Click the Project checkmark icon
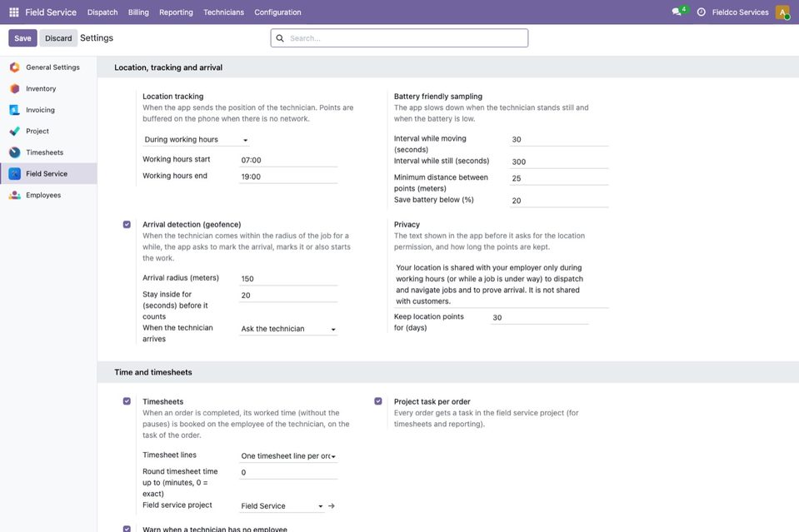This screenshot has width=799, height=532. (x=14, y=132)
